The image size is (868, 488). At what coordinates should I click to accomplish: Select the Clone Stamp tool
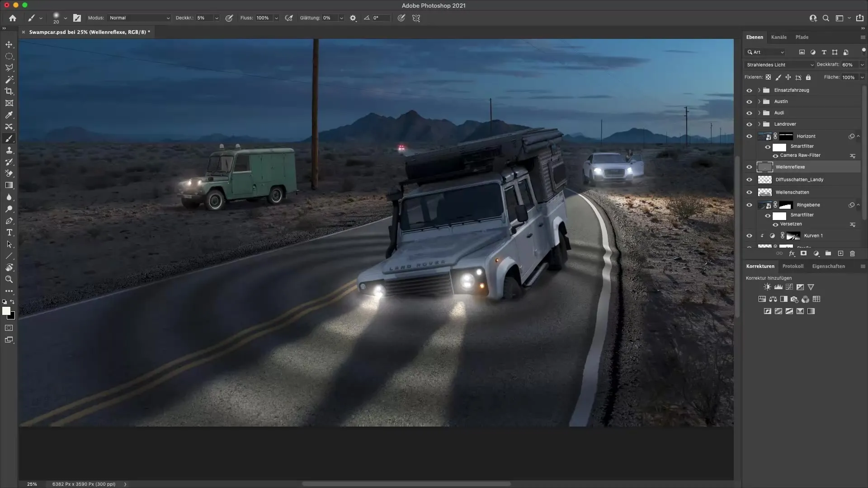(x=9, y=150)
